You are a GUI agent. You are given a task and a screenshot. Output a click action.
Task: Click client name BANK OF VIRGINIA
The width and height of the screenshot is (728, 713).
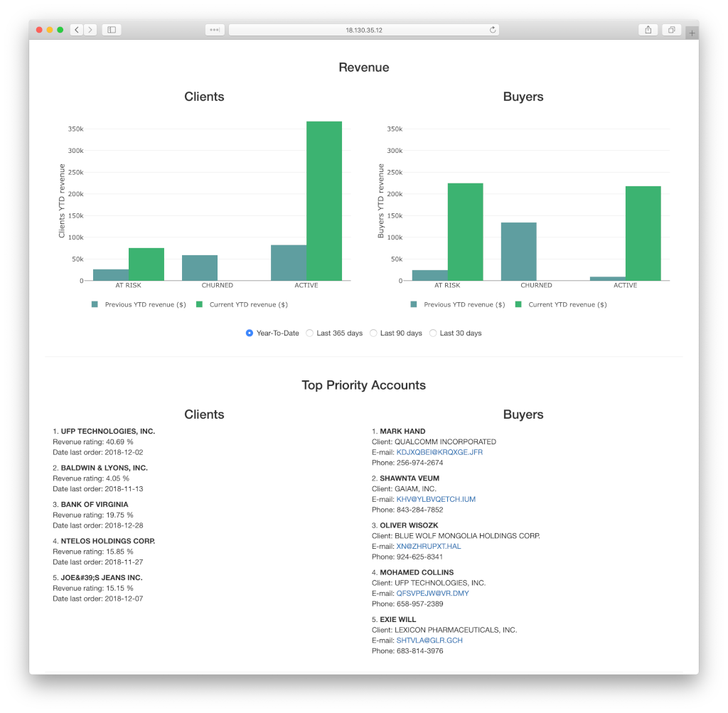point(95,505)
